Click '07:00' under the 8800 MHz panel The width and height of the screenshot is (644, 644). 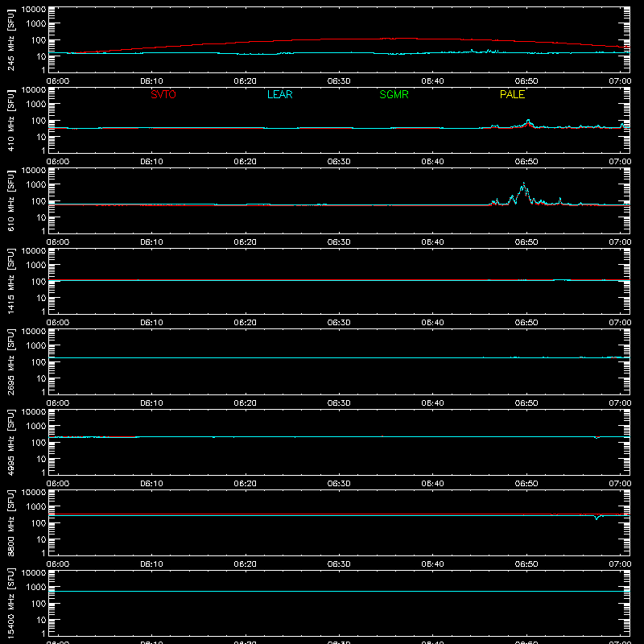(x=620, y=564)
